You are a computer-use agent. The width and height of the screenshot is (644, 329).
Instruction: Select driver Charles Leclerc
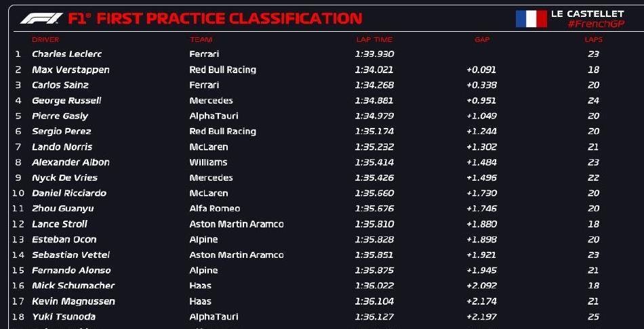[x=67, y=54]
